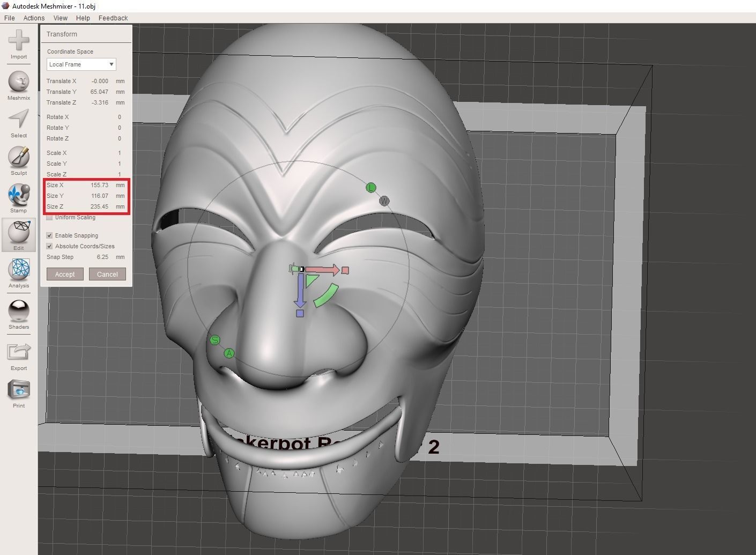Viewport: 756px width, 555px height.
Task: Click the green triangle plane handle
Action: point(311,281)
